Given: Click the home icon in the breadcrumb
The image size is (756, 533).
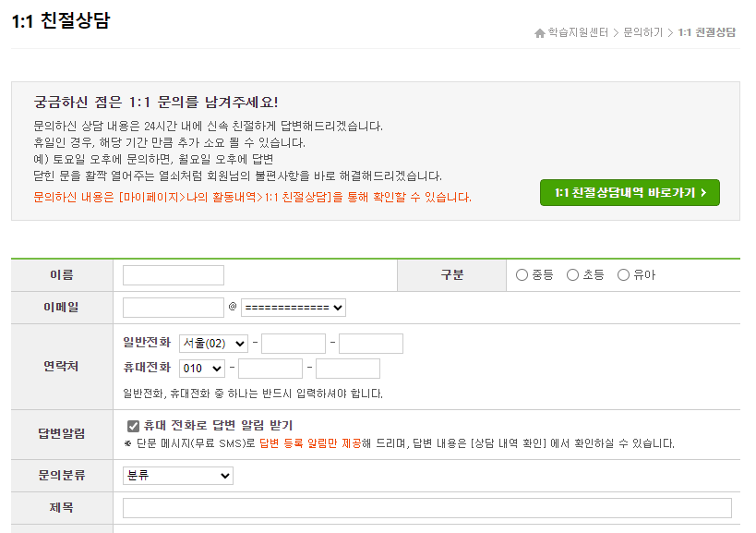Looking at the screenshot, I should tap(540, 31).
